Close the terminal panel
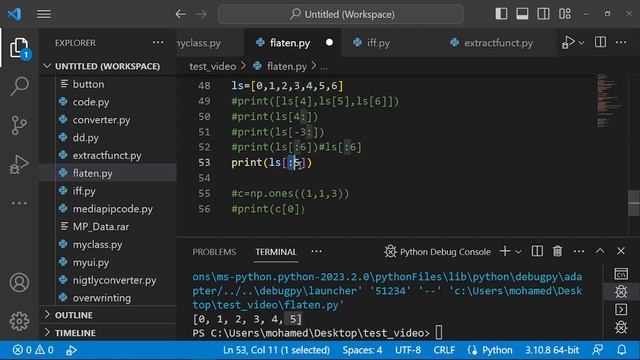The image size is (640, 360). click(621, 251)
